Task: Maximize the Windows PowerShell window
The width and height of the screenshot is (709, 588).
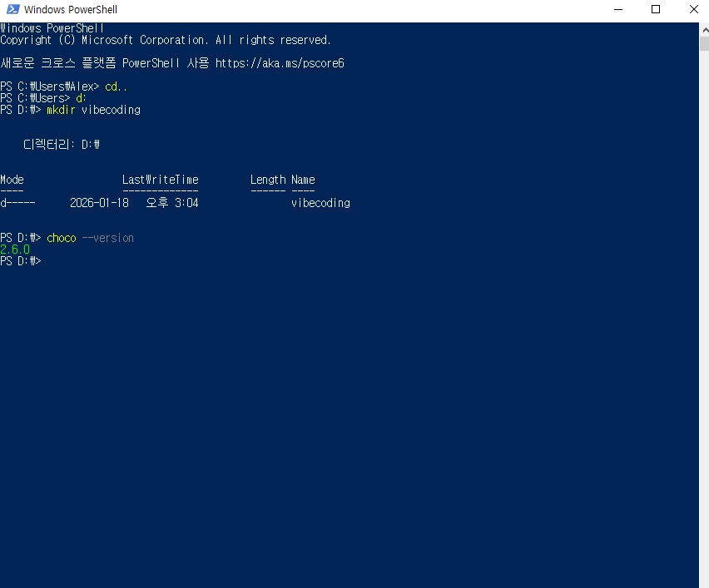Action: [x=656, y=10]
